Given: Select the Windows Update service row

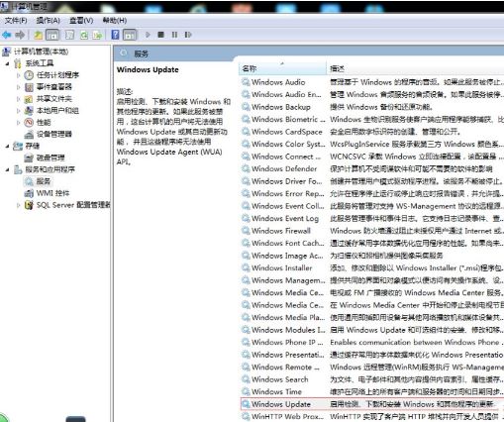Looking at the screenshot, I should [x=372, y=404].
